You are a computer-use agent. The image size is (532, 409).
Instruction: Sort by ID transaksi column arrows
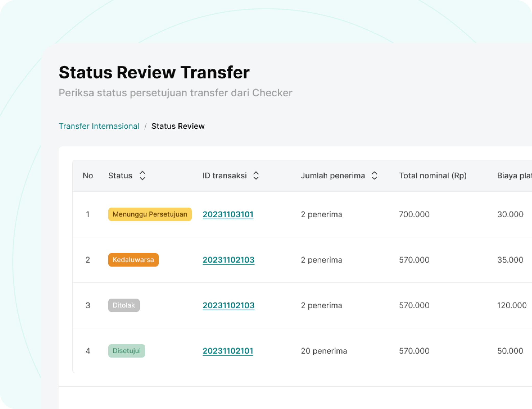pos(256,176)
